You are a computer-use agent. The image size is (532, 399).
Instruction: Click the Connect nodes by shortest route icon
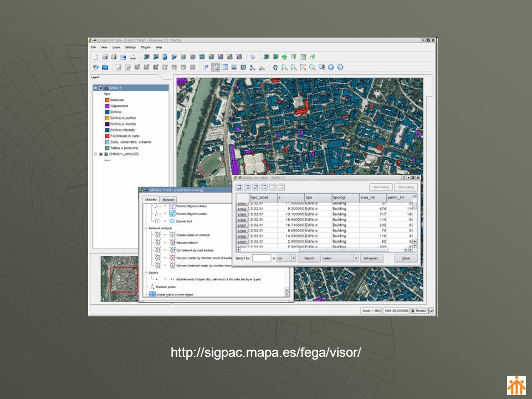[x=172, y=258]
